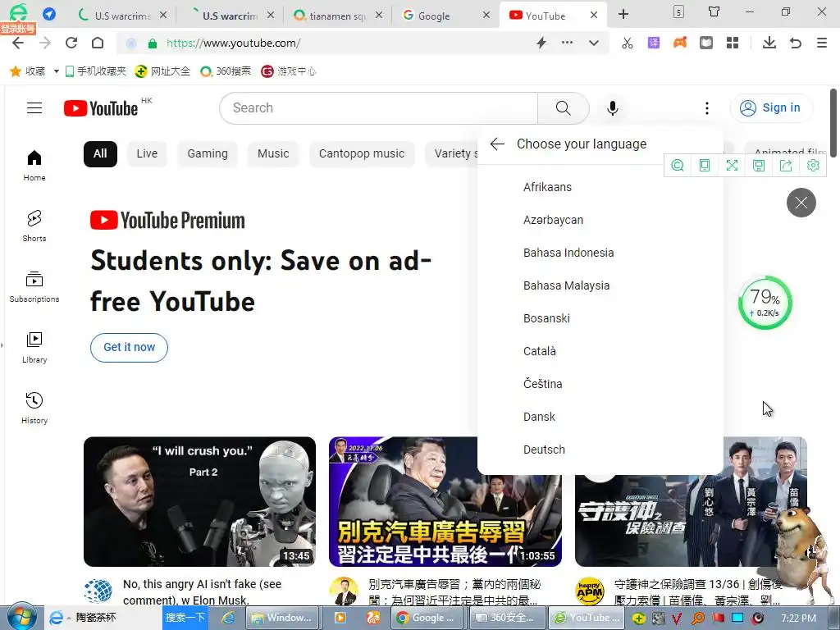Click the 360搜索 bookmark
Screen dimensions: 840x630
coord(226,71)
